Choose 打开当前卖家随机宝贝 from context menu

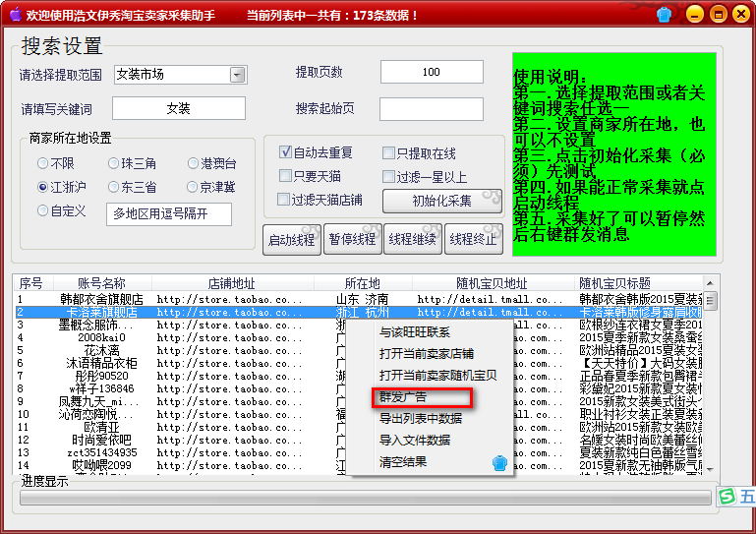437,376
